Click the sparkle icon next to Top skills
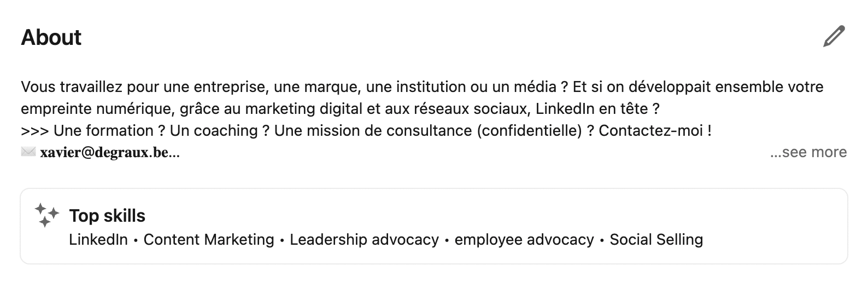The height and width of the screenshot is (288, 868). pos(46,215)
